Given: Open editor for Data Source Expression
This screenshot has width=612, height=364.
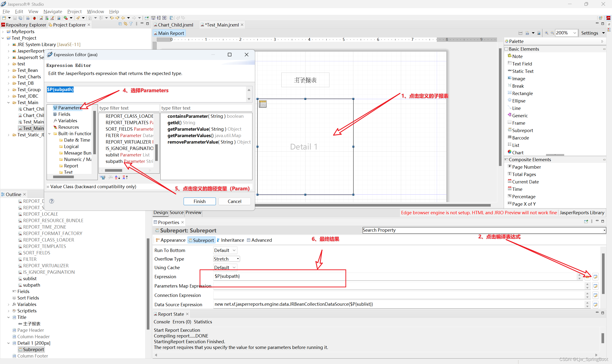Looking at the screenshot, I should click(x=595, y=305).
